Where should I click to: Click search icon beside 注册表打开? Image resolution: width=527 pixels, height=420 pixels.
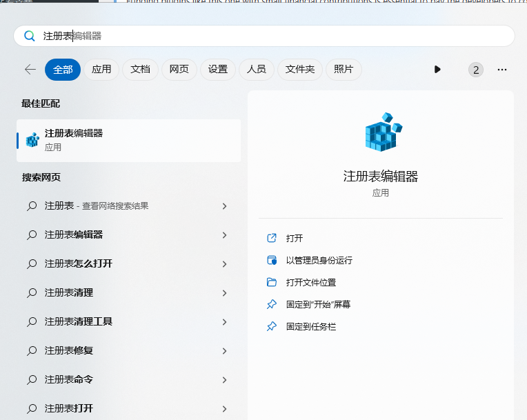tap(32, 408)
